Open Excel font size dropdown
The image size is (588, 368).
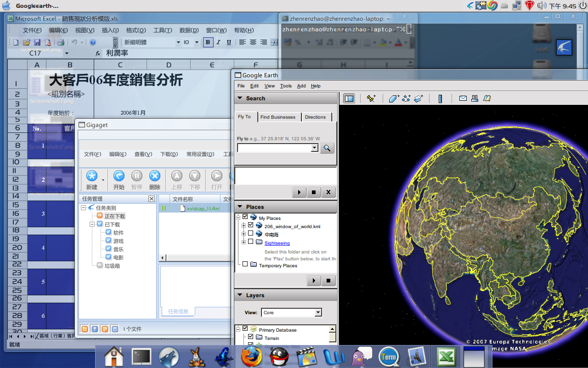197,42
